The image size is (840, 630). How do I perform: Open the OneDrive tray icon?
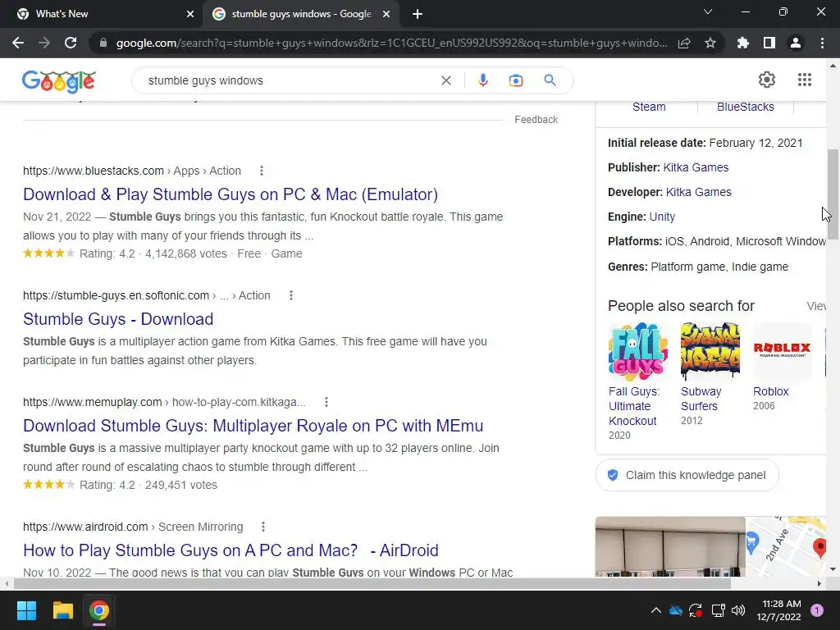[x=676, y=610]
